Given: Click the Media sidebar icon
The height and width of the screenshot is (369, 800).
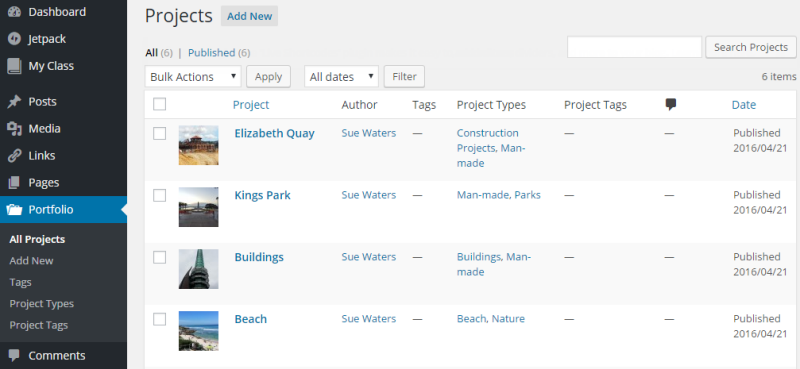Looking at the screenshot, I should click(x=14, y=129).
